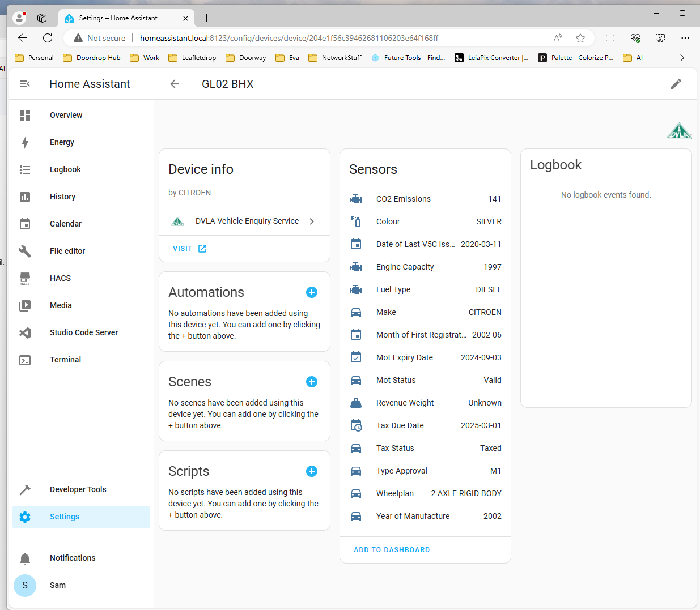
Task: Go back from GL02 BHX device page
Action: coord(175,84)
